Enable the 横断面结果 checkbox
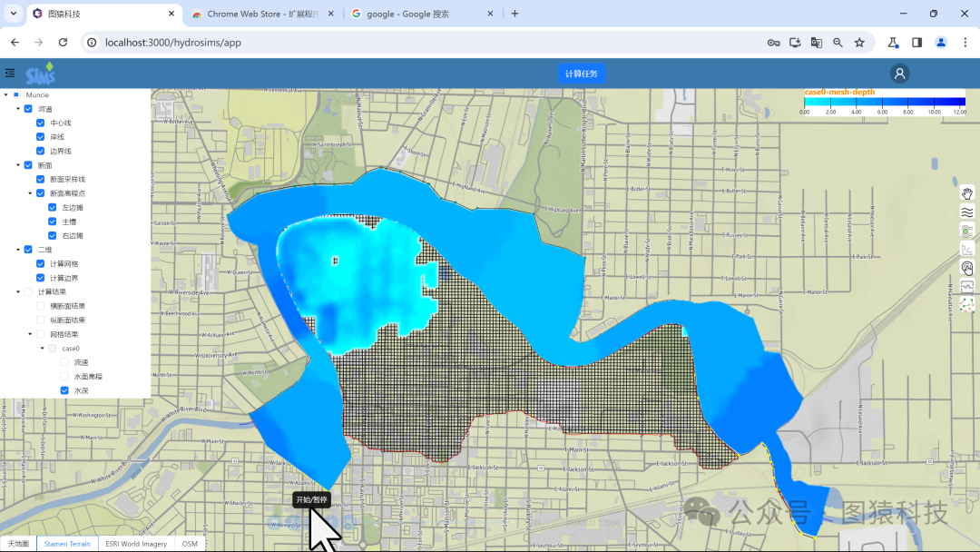Screen dimensions: 980x552 pos(41,306)
